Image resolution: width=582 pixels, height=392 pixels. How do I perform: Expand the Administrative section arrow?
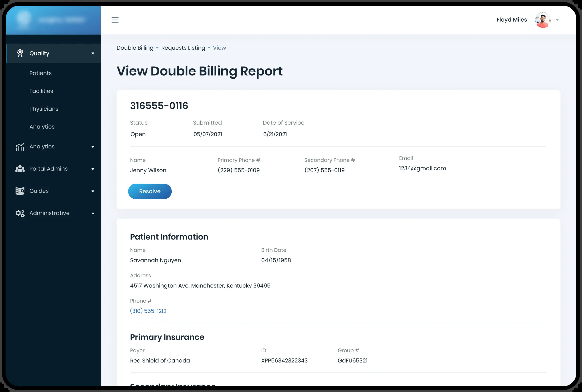[93, 214]
